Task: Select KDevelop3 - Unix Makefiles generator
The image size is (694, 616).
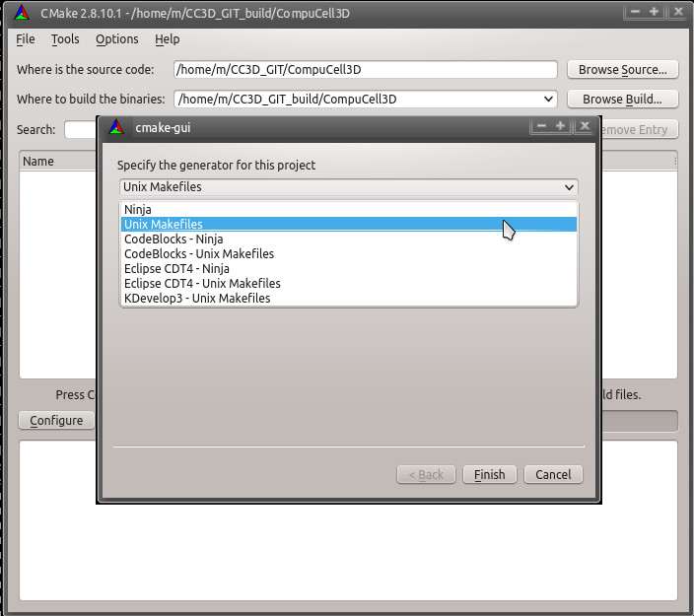Action: pos(197,298)
